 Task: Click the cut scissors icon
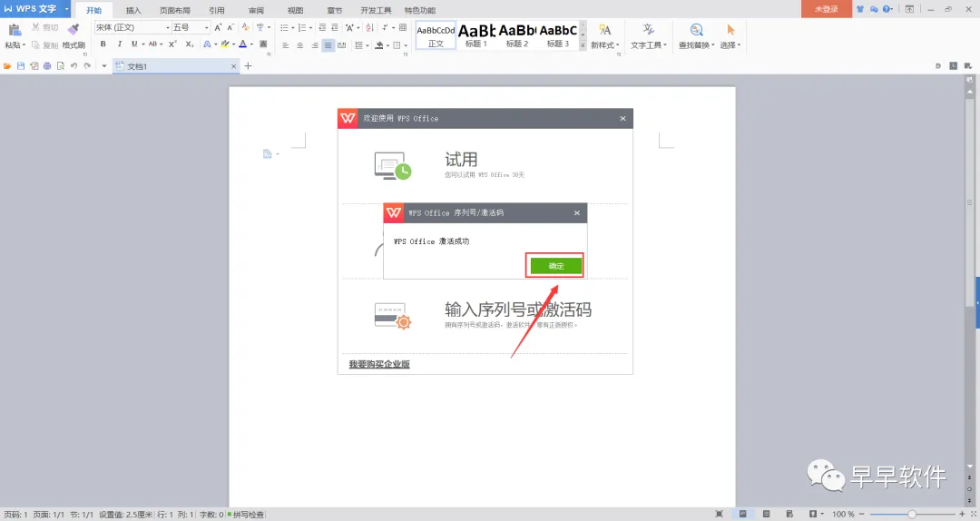35,27
